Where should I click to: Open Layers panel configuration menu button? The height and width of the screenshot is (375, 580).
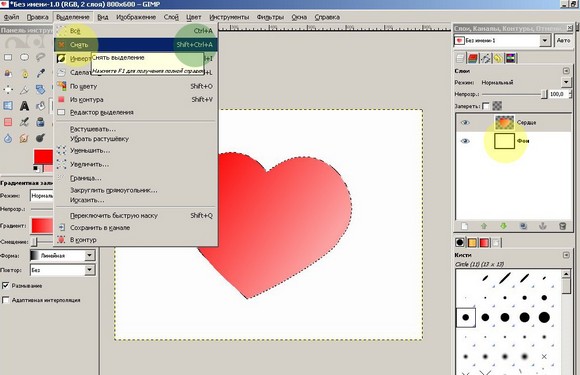(x=566, y=71)
